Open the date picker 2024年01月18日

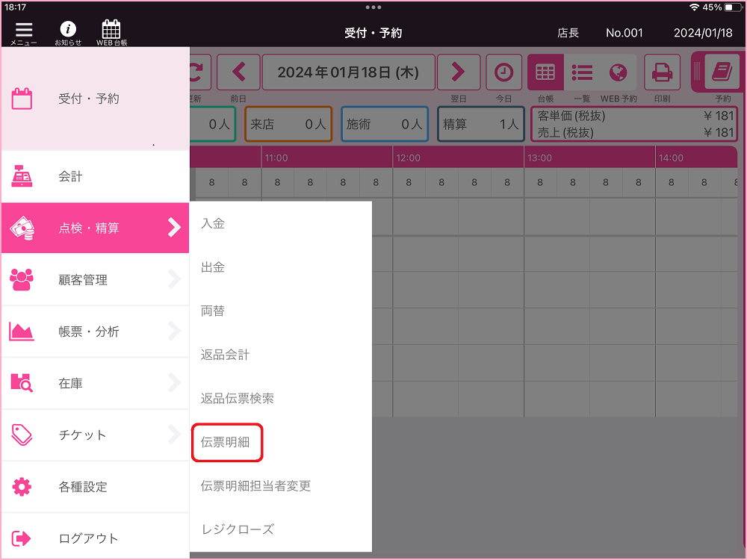348,72
